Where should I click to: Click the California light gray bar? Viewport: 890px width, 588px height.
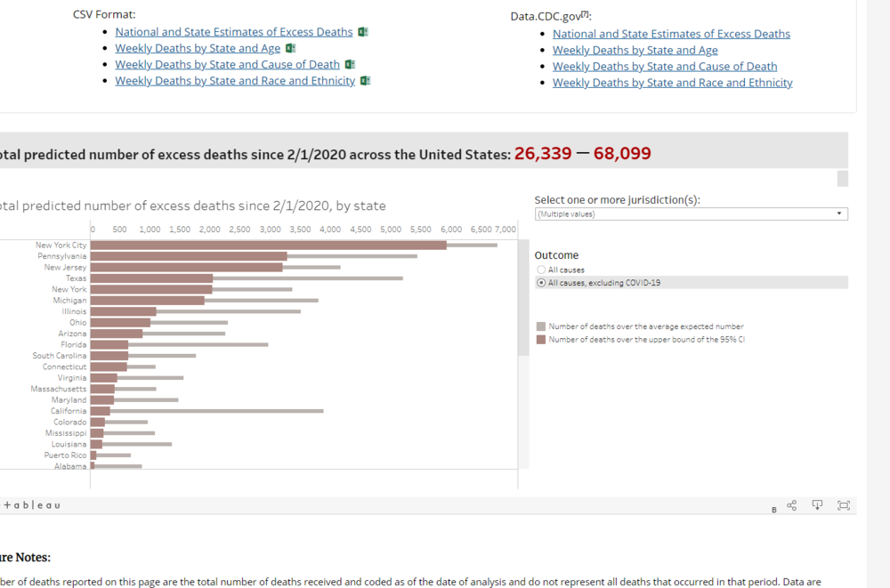(217, 411)
